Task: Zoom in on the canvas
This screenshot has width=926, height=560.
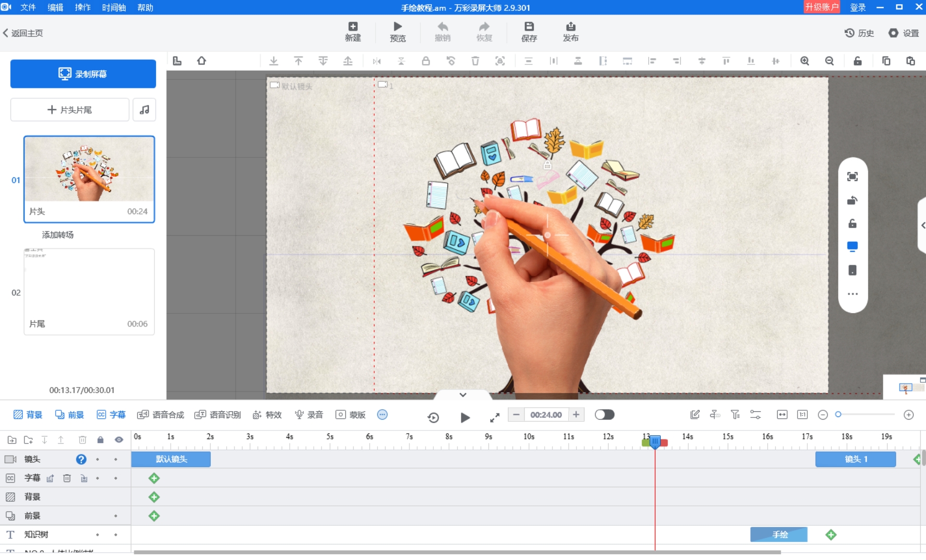Action: pos(805,61)
